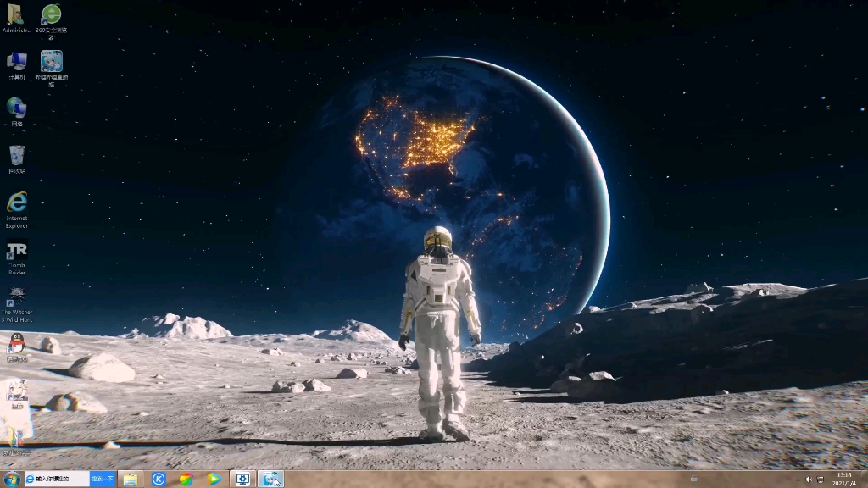Open the Network (网络) desktop icon
868x488 pixels.
point(17,112)
